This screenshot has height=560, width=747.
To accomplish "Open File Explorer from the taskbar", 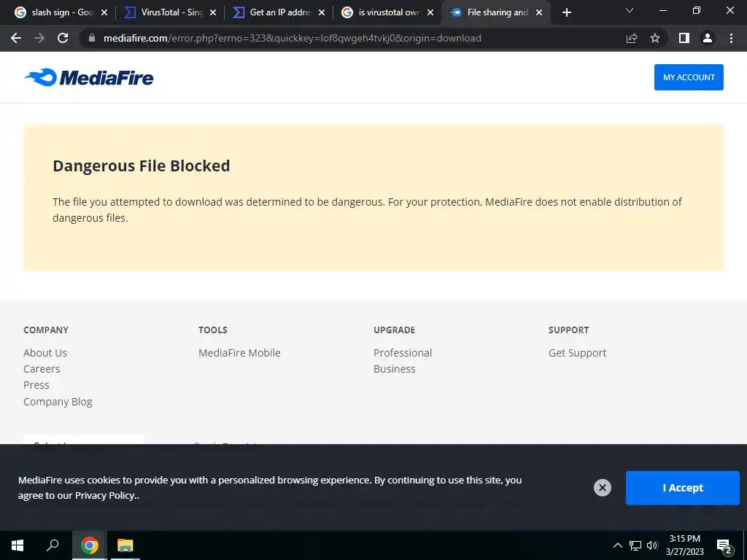I will 125,545.
